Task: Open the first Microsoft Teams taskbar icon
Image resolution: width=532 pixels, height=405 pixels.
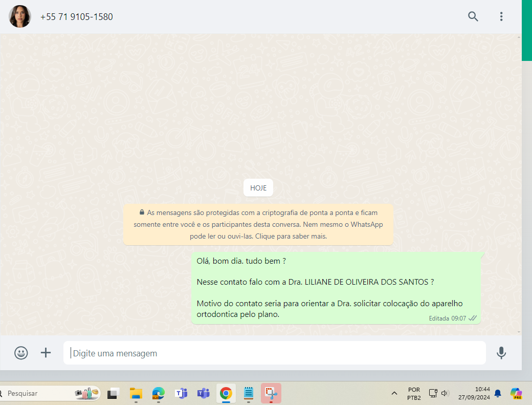Action: [181, 393]
